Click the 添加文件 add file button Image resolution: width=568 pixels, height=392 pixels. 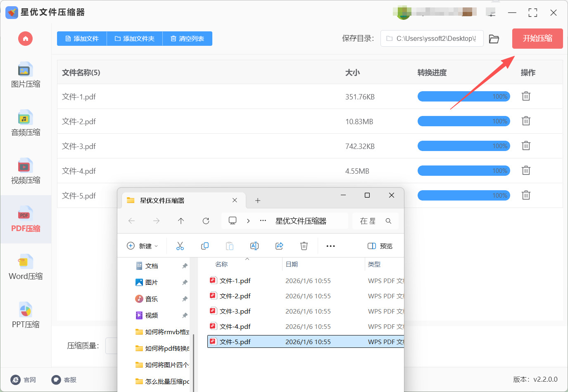[82, 39]
